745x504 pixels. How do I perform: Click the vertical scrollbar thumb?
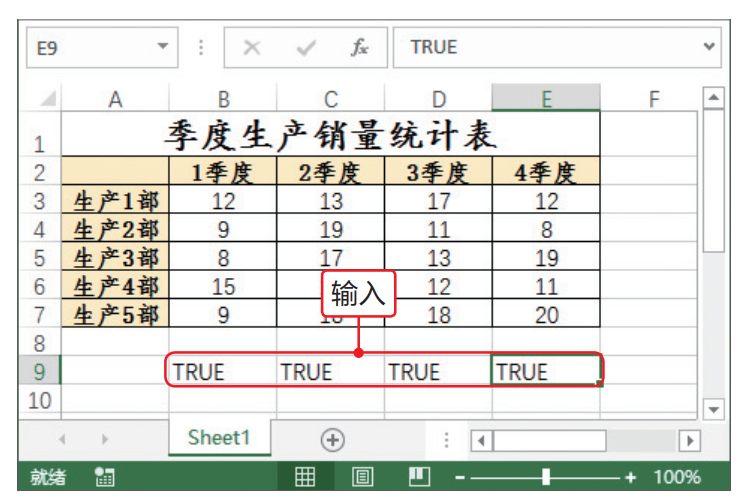713,181
